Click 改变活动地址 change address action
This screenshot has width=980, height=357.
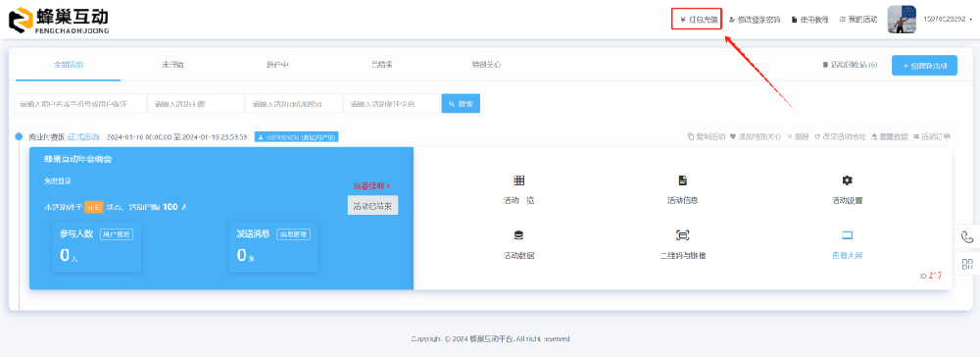point(840,137)
